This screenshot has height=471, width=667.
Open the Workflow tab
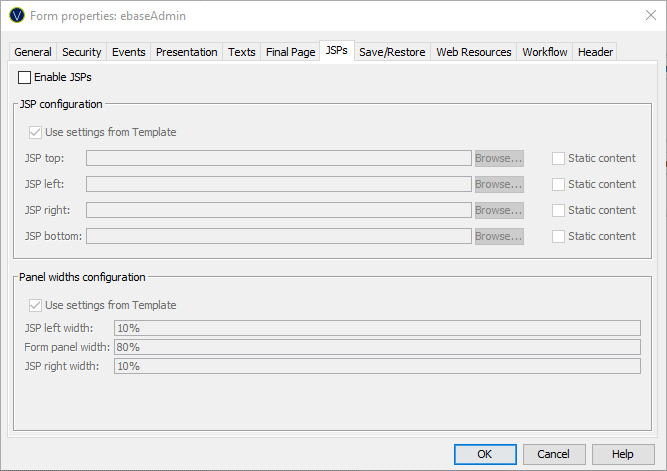[x=545, y=52]
